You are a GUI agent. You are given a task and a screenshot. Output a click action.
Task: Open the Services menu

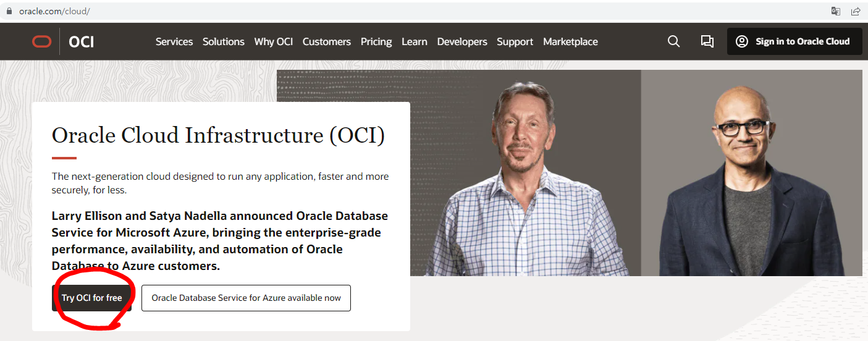point(174,41)
